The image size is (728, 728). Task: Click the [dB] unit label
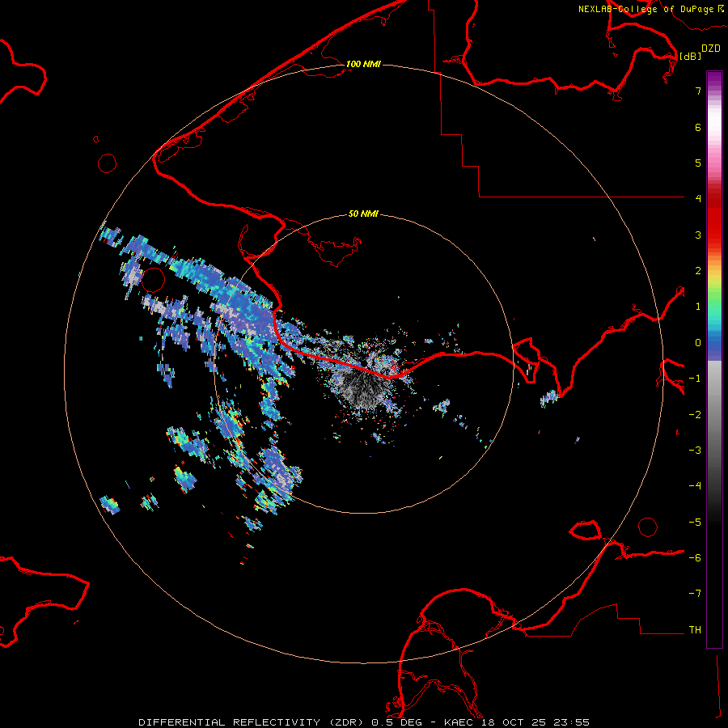click(691, 56)
